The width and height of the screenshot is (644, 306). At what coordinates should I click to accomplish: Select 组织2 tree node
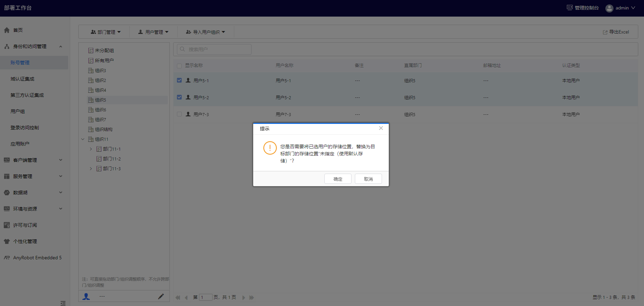(100, 80)
